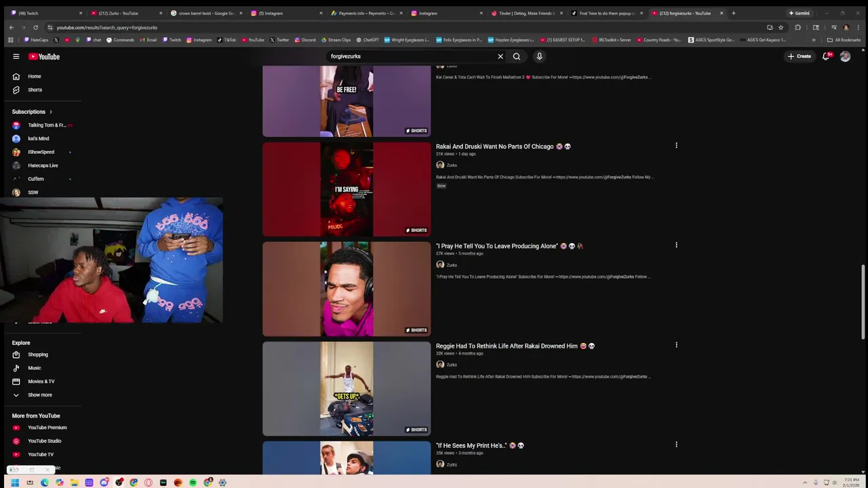Open Microsoft Edge from the taskbar
The image size is (868, 488).
point(45,483)
